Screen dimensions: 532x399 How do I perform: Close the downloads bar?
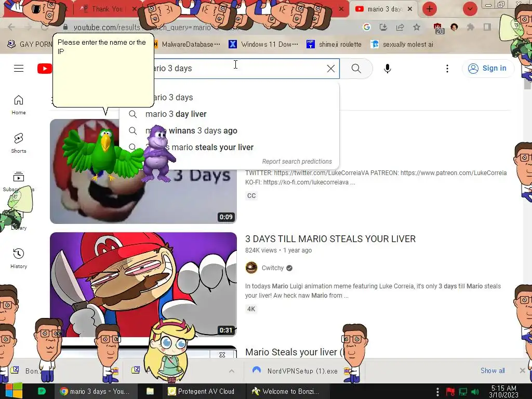click(x=523, y=370)
